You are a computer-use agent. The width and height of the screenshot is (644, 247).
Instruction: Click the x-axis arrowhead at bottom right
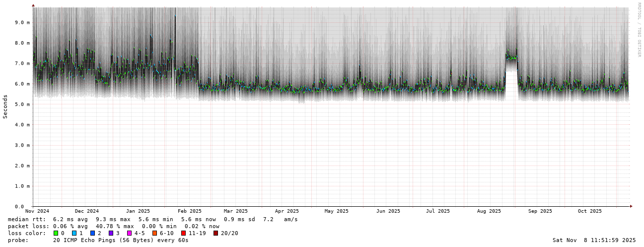[x=631, y=206]
